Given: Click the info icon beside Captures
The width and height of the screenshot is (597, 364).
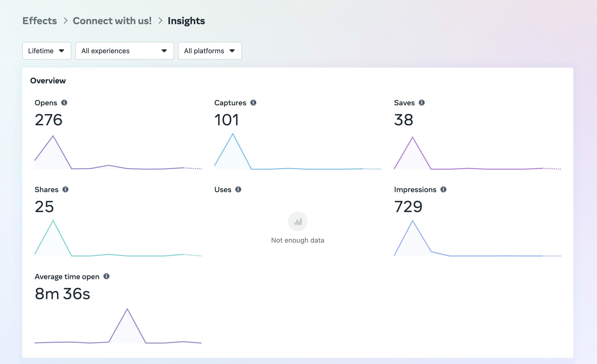Looking at the screenshot, I should click(253, 103).
